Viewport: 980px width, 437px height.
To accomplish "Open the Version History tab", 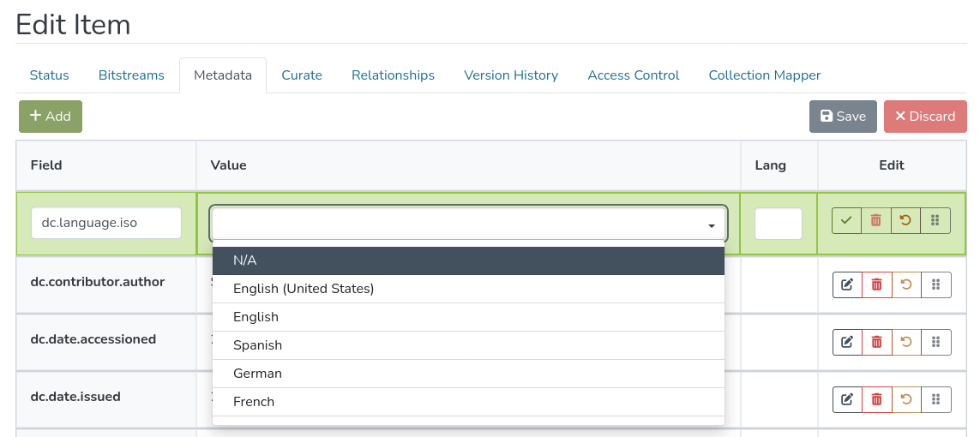I will pos(511,75).
